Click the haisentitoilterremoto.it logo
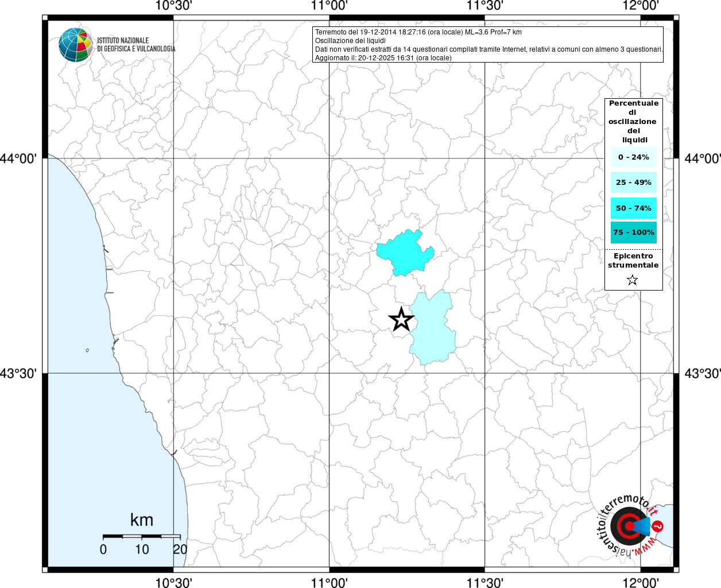The image size is (721, 588). click(631, 526)
